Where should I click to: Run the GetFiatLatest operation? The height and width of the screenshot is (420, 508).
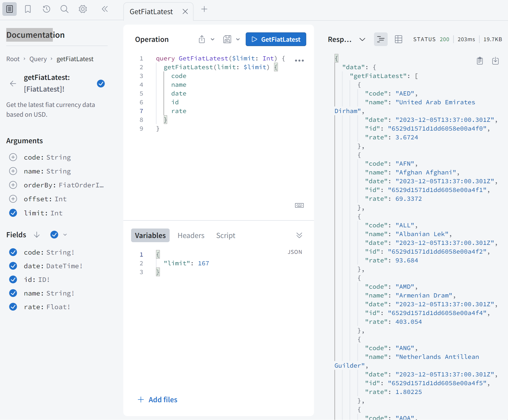[x=276, y=39]
